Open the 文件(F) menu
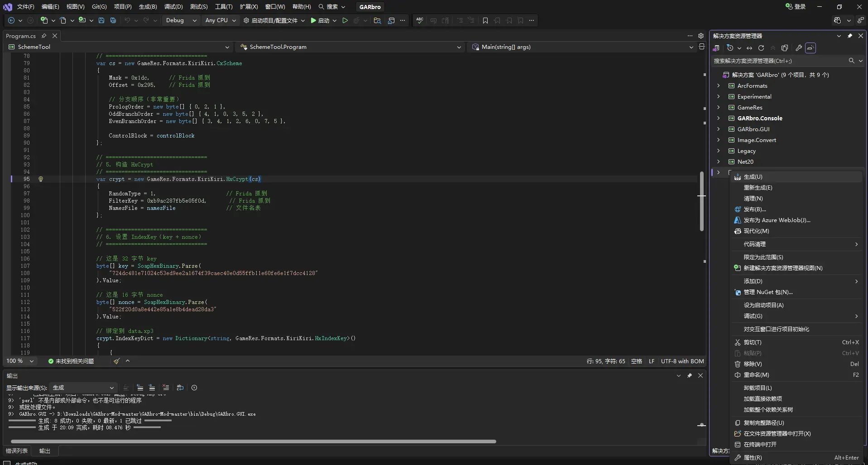The height and width of the screenshot is (465, 868). pos(25,7)
